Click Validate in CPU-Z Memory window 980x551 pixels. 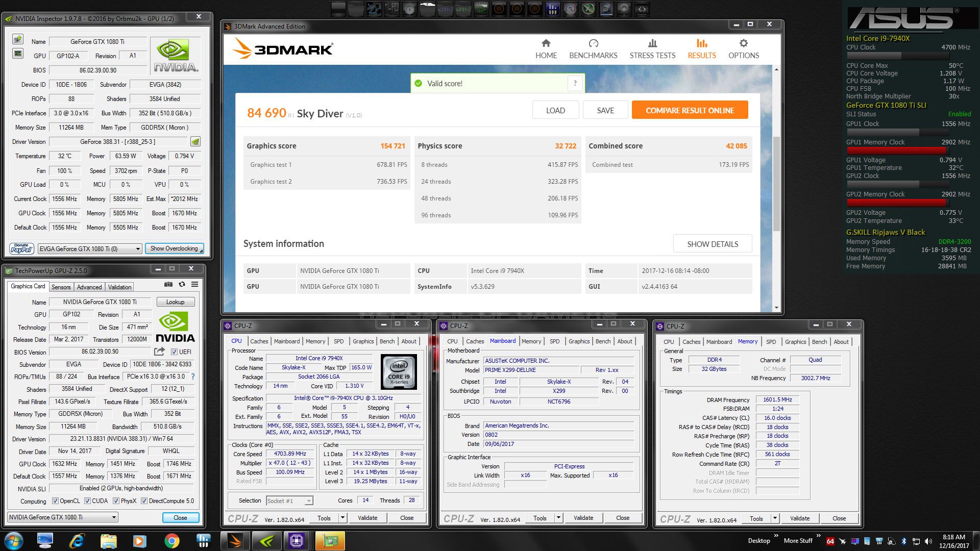(x=800, y=518)
